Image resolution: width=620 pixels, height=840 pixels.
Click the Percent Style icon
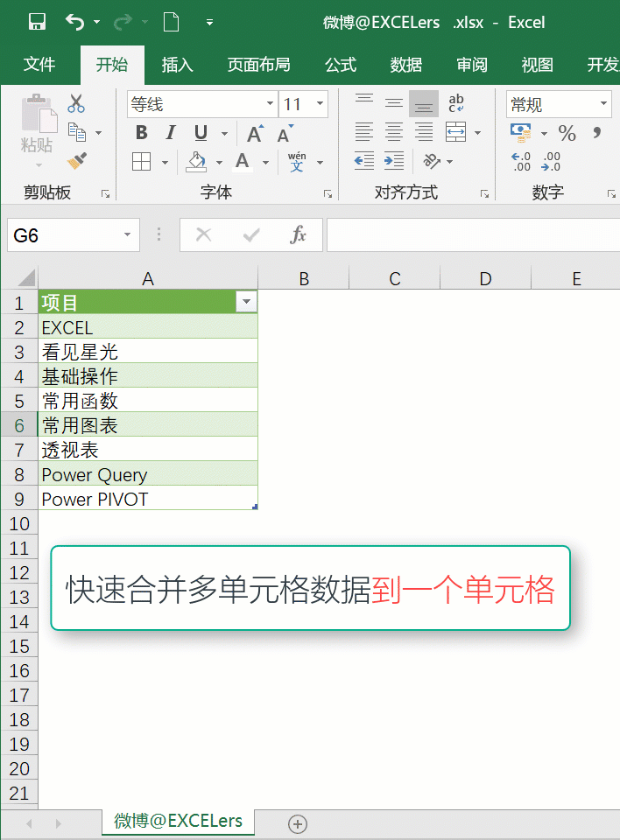point(567,133)
